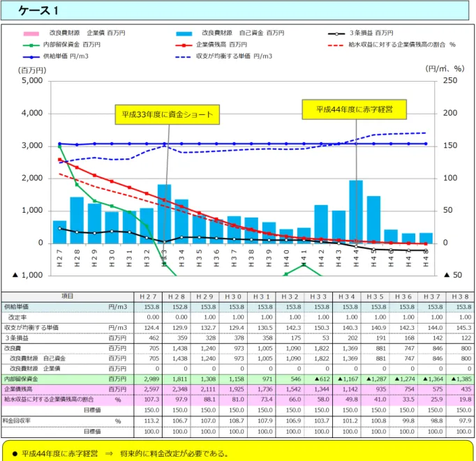Click the 平成33年度に資金ショート callout box
Screen dimensions: 476x461
[x=168, y=114]
